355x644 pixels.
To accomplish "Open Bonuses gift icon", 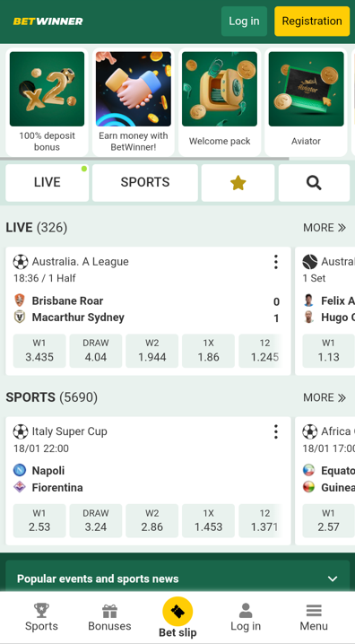I will pos(109,611).
